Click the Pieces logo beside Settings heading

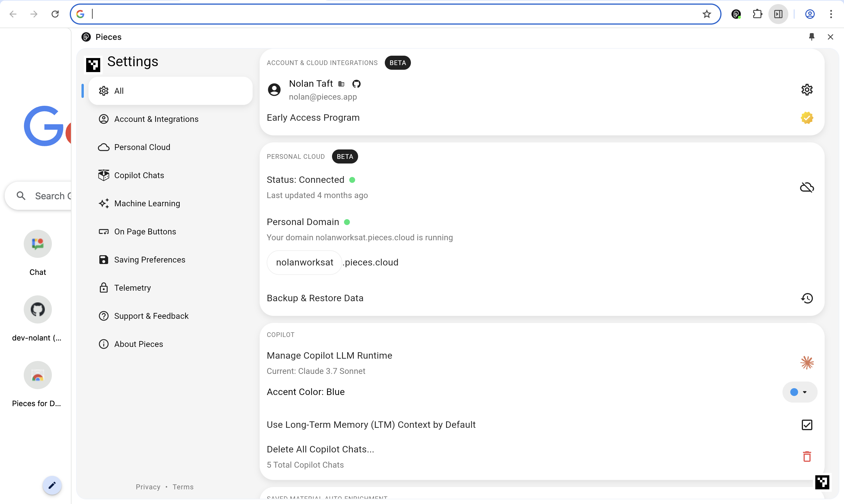(x=93, y=64)
